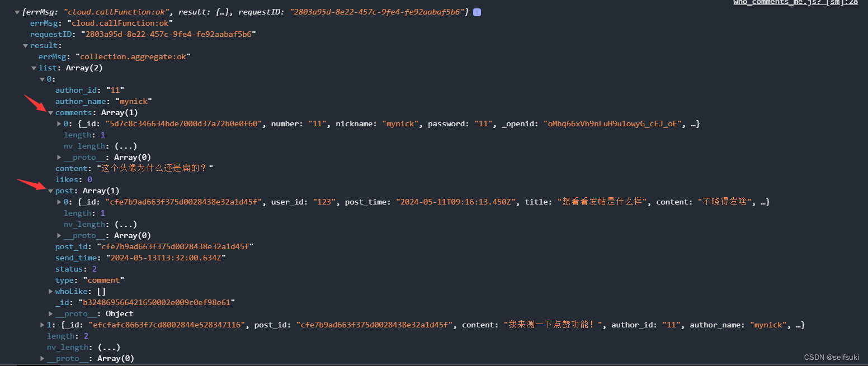Collapse the list Array(2) node
The image size is (868, 366).
(x=34, y=68)
